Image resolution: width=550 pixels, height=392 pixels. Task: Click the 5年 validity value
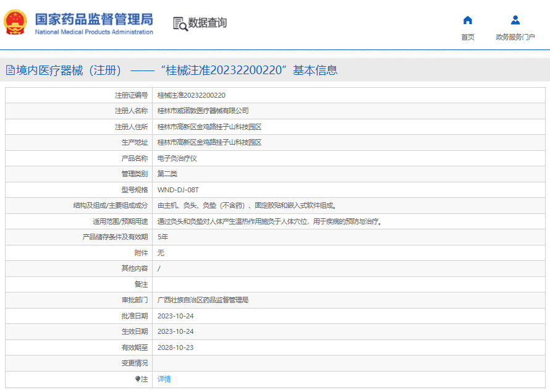(163, 237)
